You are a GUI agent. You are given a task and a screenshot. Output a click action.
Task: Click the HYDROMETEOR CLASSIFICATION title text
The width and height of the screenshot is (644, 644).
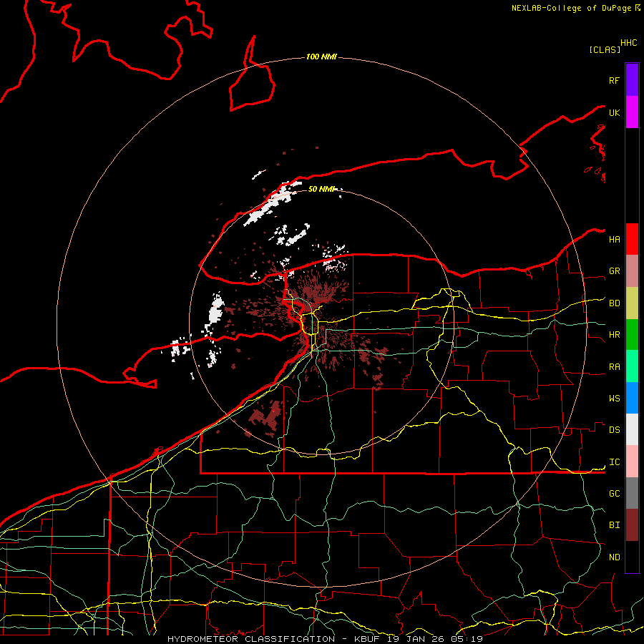[x=251, y=639]
